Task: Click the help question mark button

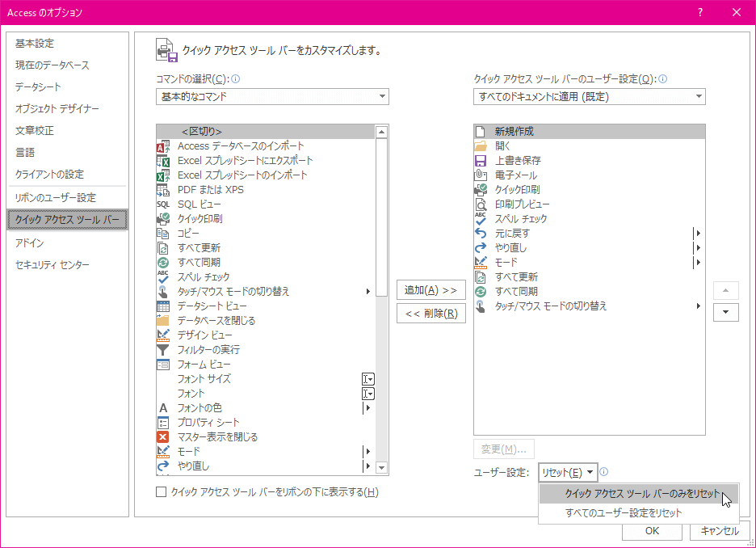Action: (700, 13)
